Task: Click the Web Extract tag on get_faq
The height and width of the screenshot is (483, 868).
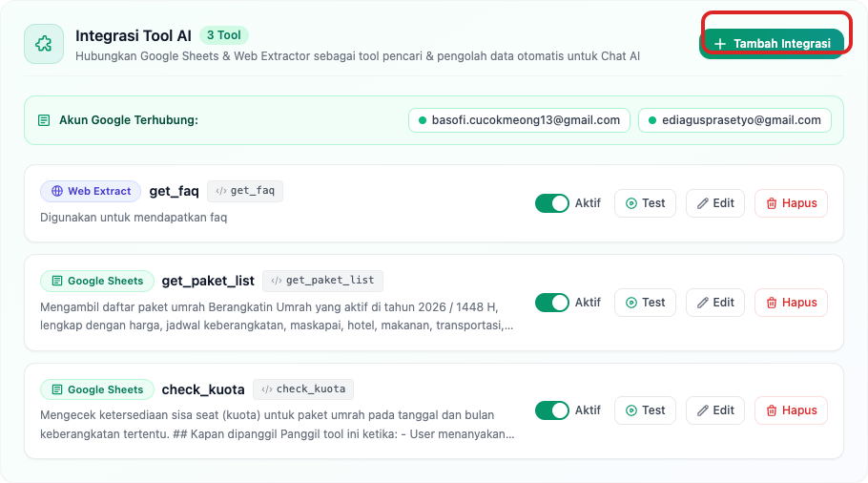Action: point(91,191)
